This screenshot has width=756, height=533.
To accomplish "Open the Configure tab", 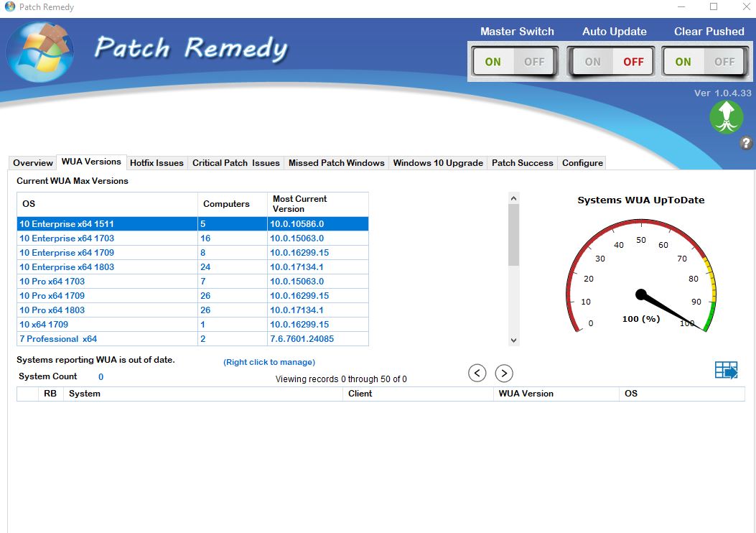I will click(582, 163).
